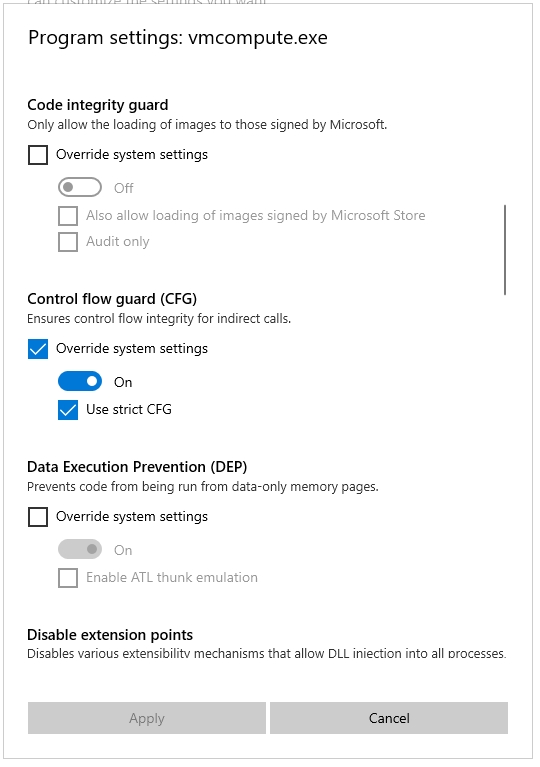
Task: Check Override system settings under Data Execution Prevention
Action: pyautogui.click(x=38, y=517)
